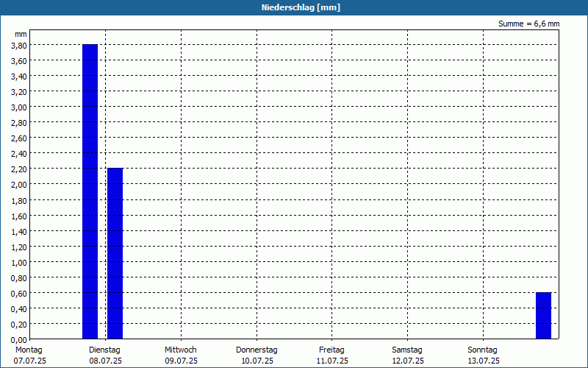Click the date 09.07.25
Viewport: 588px width, 368px height.
[x=181, y=361]
